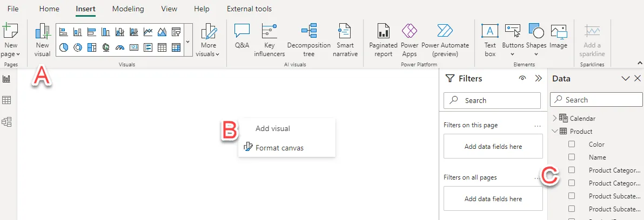Open Filters on this page more options
The width and height of the screenshot is (644, 220).
coord(538,126)
